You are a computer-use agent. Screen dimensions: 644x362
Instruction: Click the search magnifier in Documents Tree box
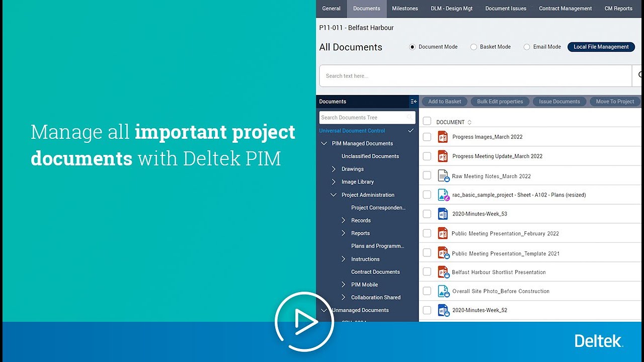click(x=410, y=118)
